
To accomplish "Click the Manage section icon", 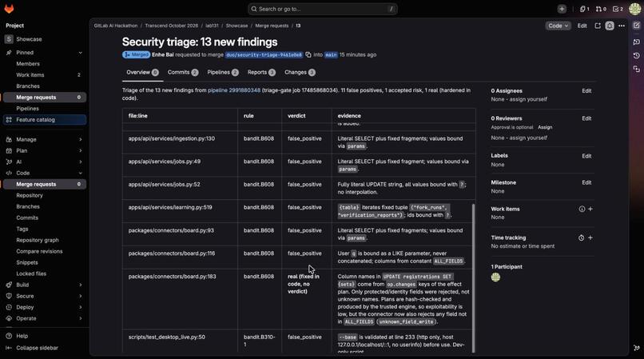I will point(9,139).
